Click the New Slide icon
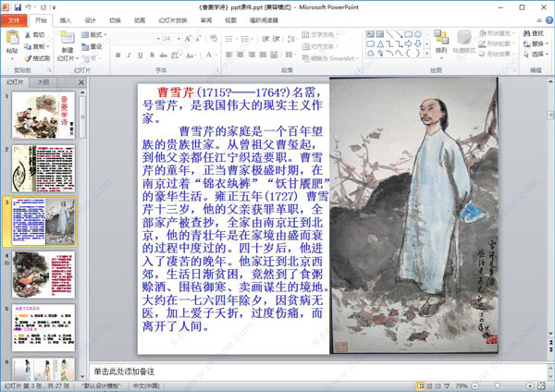The height and width of the screenshot is (392, 555). click(68, 38)
